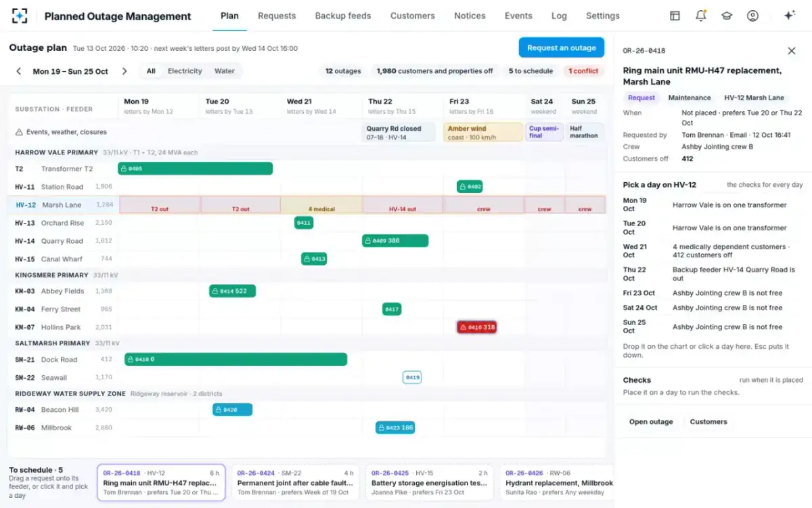Click the app logo icon

pyautogui.click(x=20, y=16)
